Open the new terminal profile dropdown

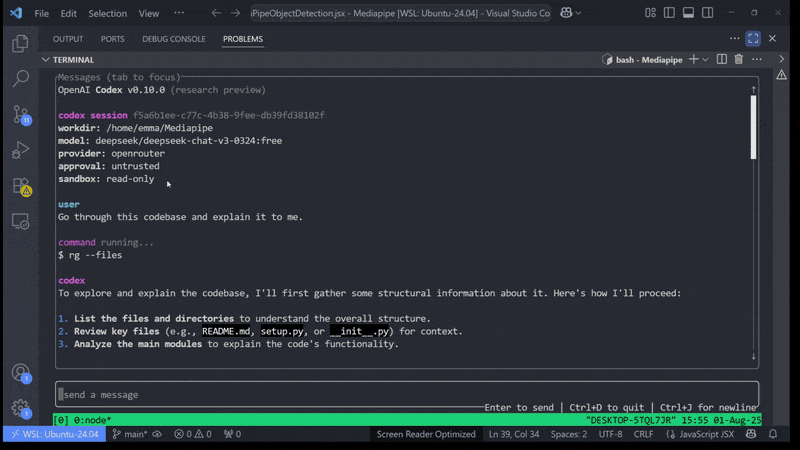705,60
